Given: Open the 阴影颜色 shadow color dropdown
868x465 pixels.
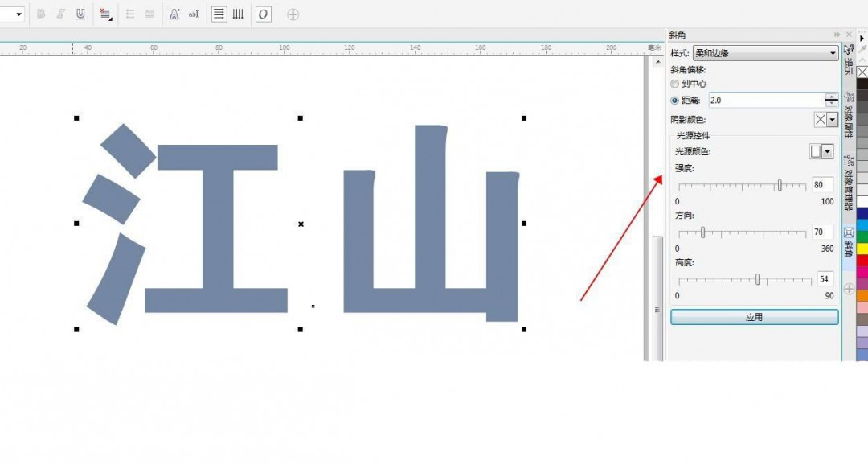Looking at the screenshot, I should point(831,119).
